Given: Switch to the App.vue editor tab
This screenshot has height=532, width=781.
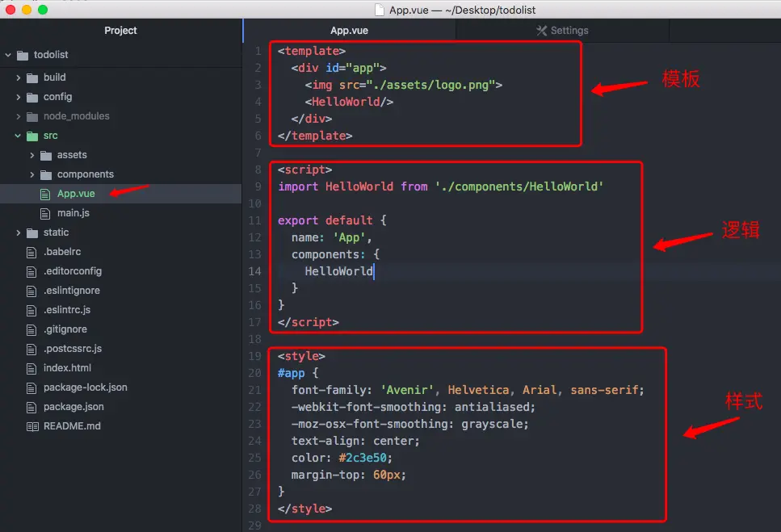Looking at the screenshot, I should [x=349, y=31].
